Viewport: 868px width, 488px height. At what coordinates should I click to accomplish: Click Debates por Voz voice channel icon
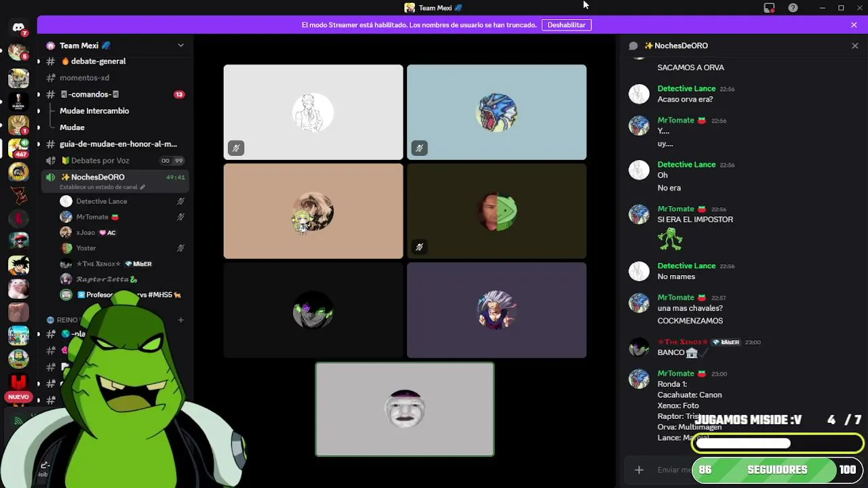pos(51,161)
